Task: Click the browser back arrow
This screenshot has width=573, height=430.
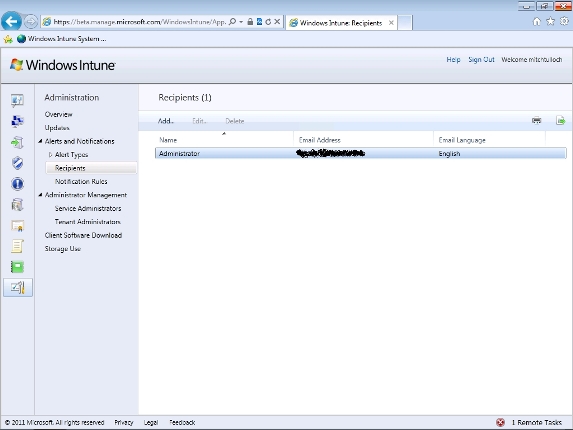Action: pyautogui.click(x=11, y=22)
